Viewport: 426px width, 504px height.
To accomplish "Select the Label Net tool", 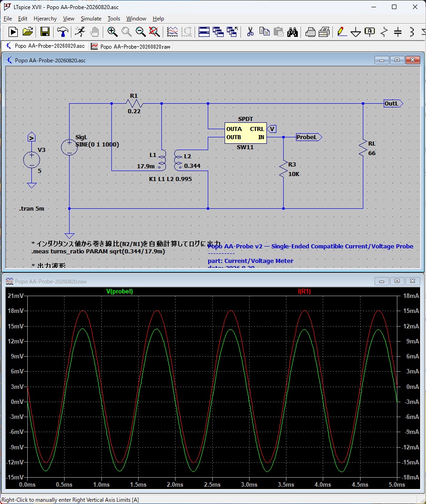I will click(370, 32).
